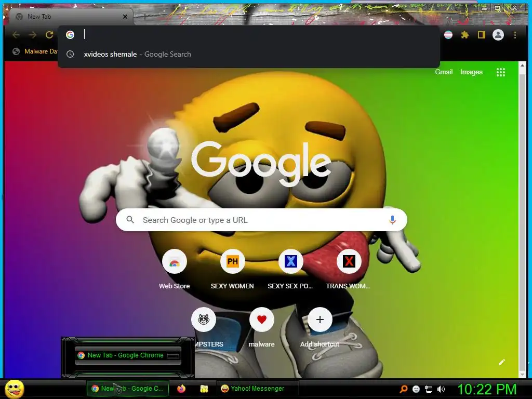This screenshot has width=532, height=399.
Task: Click the Customize Chrome pencil icon
Action: pos(502,362)
